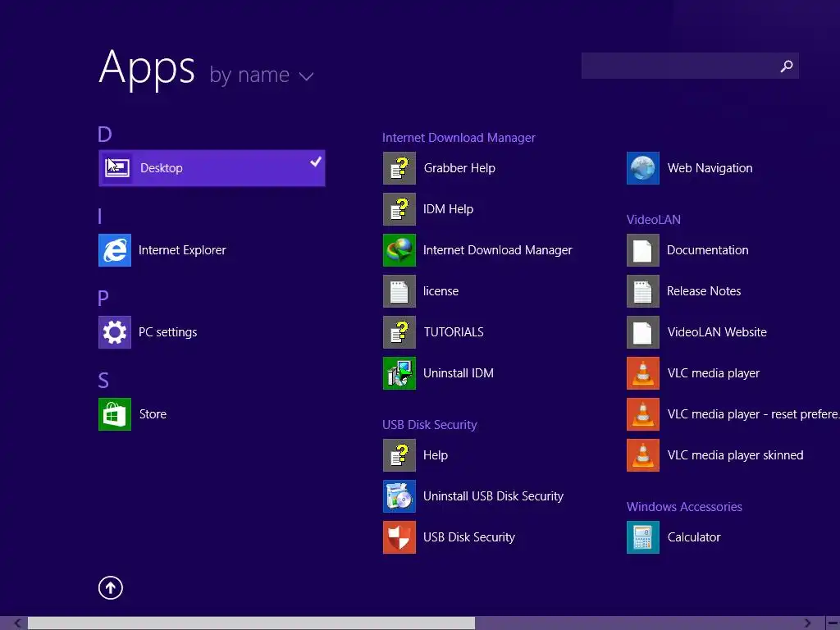The width and height of the screenshot is (840, 630).
Task: Click the 'Calculator' label
Action: 694,537
